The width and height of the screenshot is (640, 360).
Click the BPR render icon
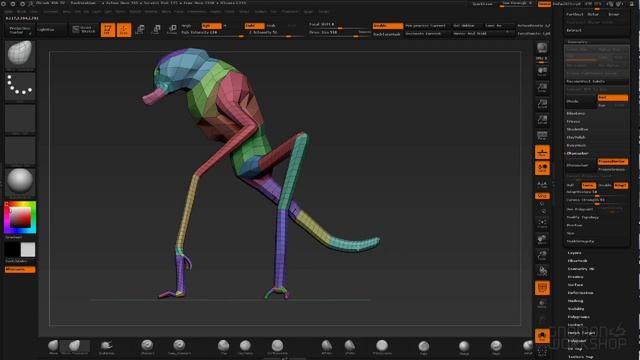tap(542, 48)
